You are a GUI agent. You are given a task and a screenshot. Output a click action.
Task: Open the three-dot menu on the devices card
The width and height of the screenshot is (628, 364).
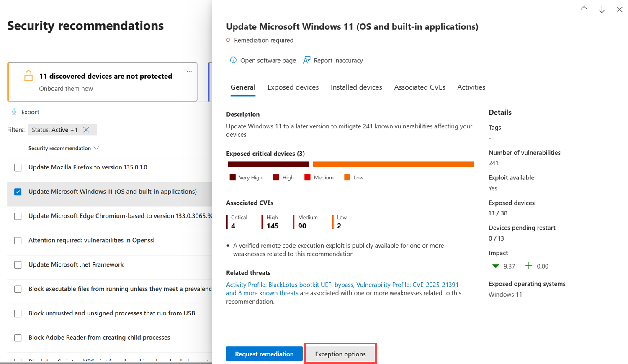click(189, 71)
